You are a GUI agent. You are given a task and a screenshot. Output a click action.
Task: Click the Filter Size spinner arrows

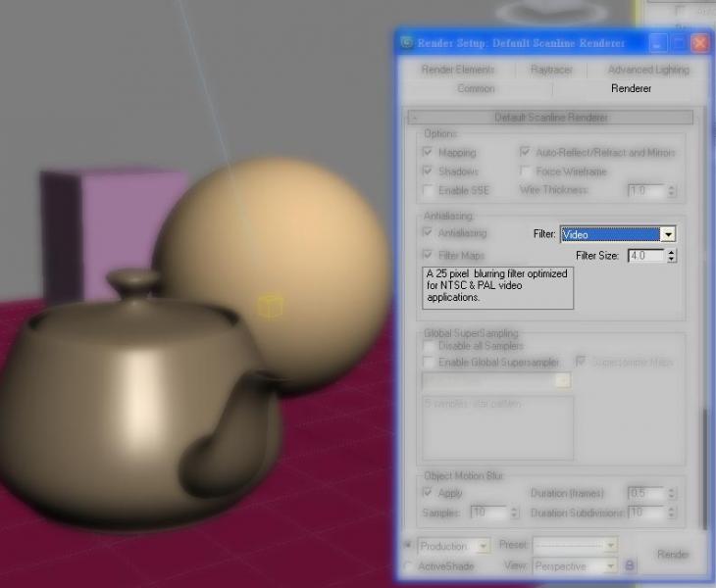(x=671, y=255)
